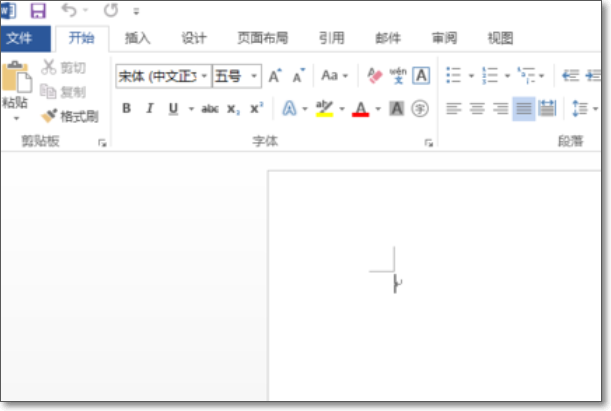Image resolution: width=611 pixels, height=411 pixels.
Task: Center the paragraph text
Action: pos(477,108)
